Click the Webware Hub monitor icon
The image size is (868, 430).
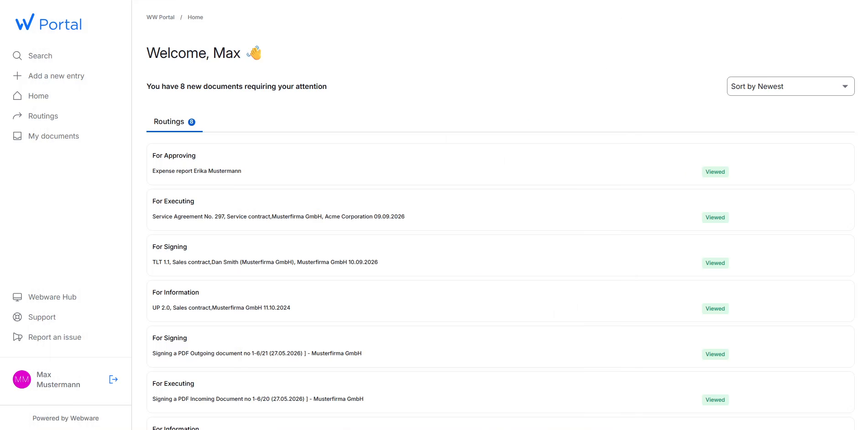click(x=17, y=297)
